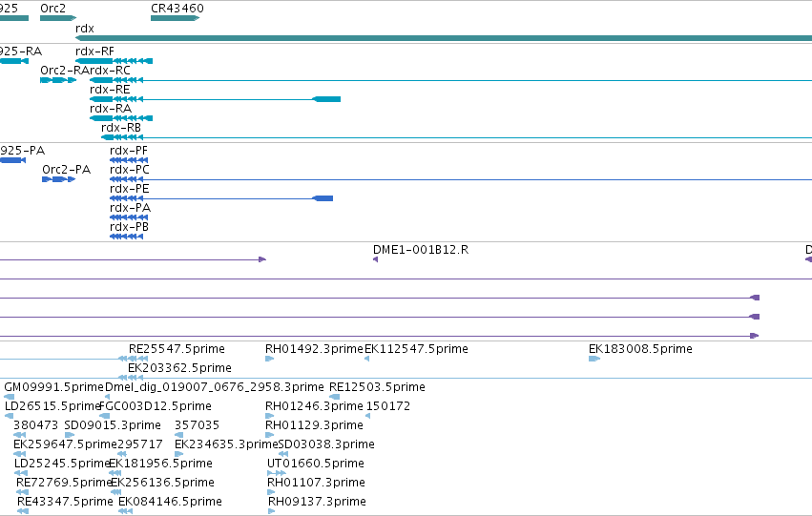Select the Orc2 gene arrow glyph

pyautogui.click(x=58, y=18)
